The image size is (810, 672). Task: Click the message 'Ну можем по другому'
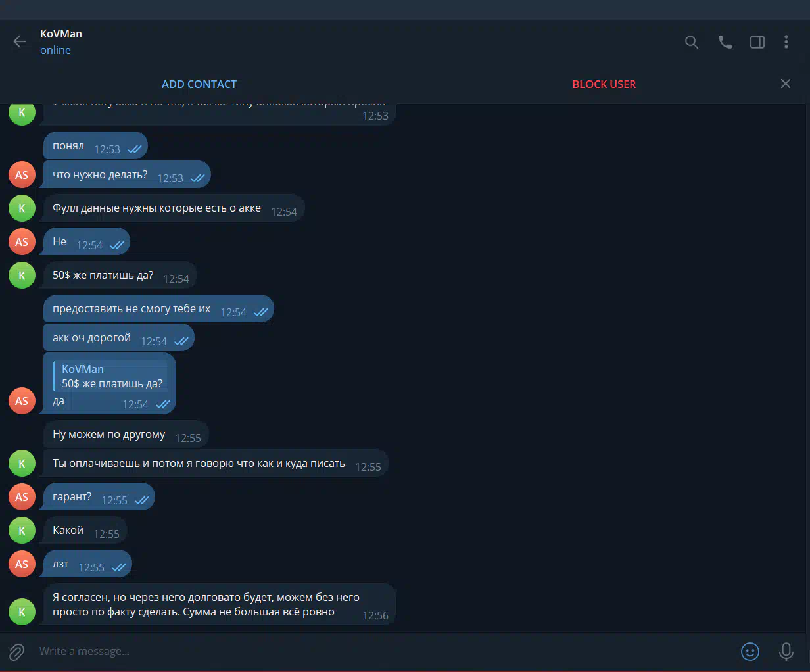tap(126, 435)
